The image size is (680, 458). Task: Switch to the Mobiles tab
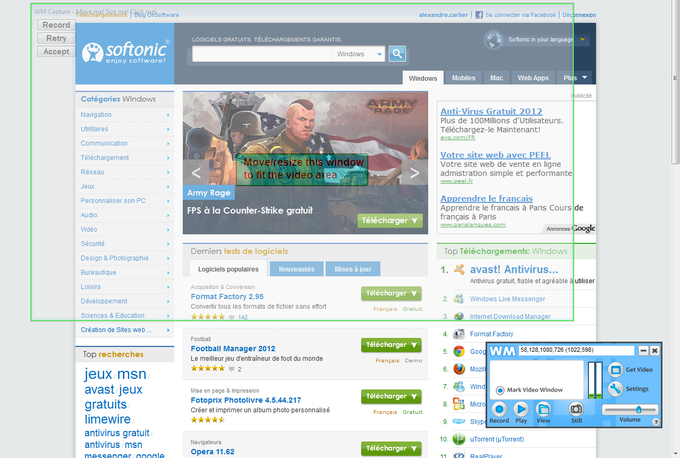pos(464,78)
